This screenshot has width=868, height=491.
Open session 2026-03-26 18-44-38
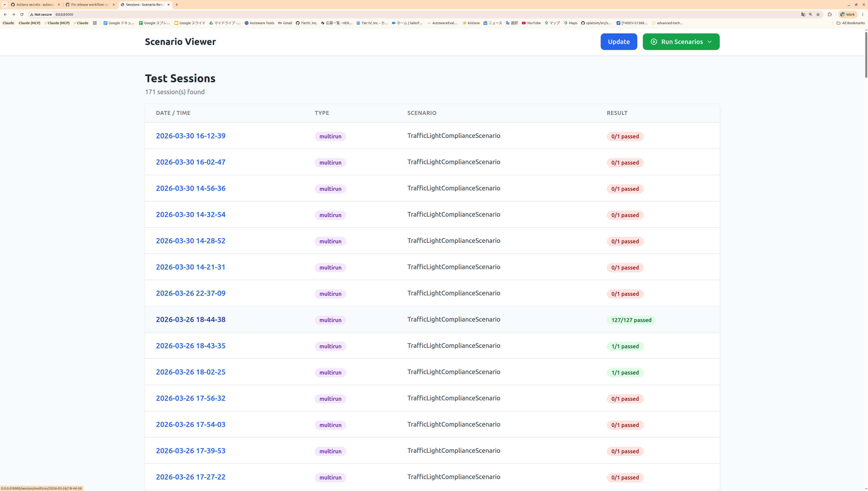pyautogui.click(x=191, y=319)
